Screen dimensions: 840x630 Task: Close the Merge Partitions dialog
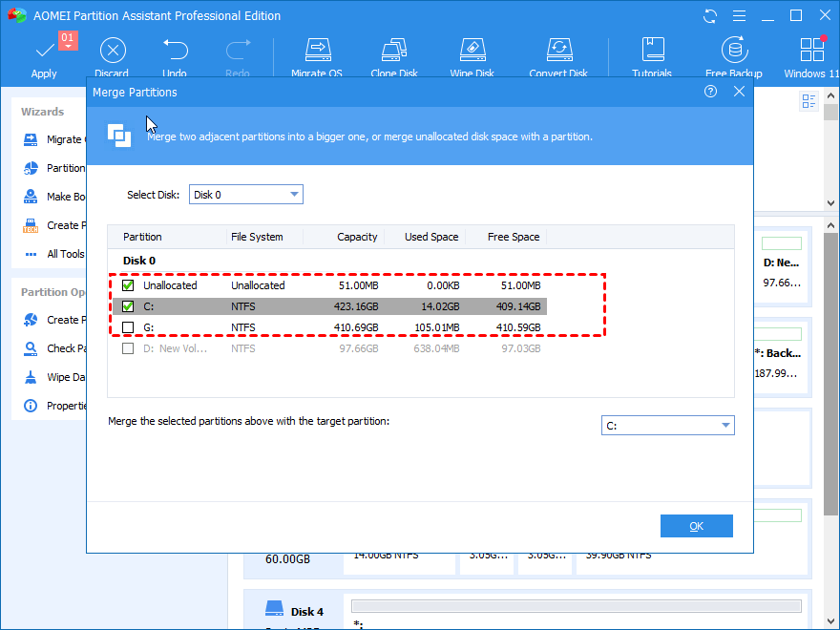[739, 92]
